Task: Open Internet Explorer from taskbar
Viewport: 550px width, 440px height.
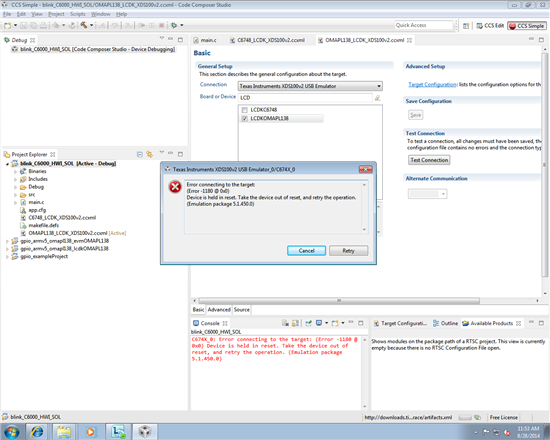Action: pyautogui.click(x=37, y=432)
